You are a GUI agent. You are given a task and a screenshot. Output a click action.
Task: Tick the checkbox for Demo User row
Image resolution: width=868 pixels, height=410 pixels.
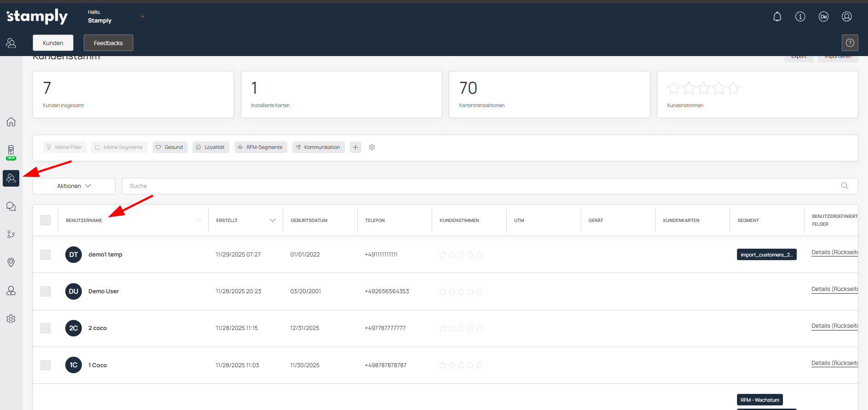pos(46,291)
